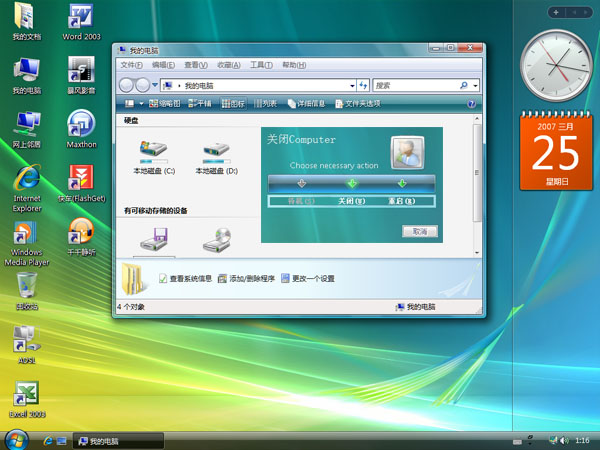This screenshot has height=450, width=600.
Task: Open the 我的文档 desktop folder icon
Action: 26,21
